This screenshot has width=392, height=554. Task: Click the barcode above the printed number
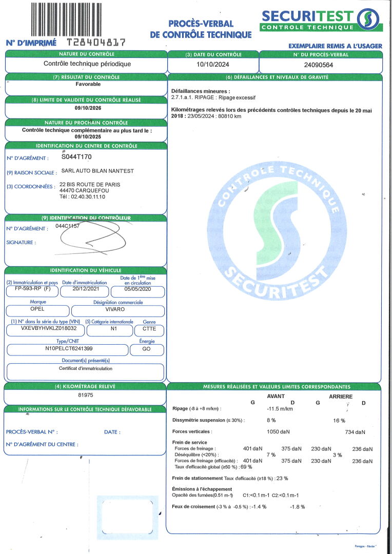click(x=66, y=19)
